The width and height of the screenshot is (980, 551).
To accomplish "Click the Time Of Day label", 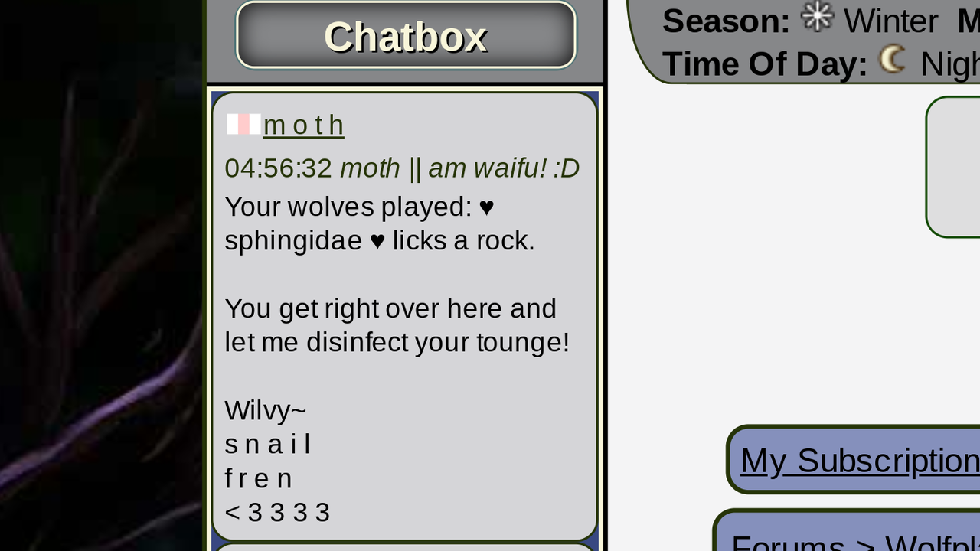I will [765, 64].
